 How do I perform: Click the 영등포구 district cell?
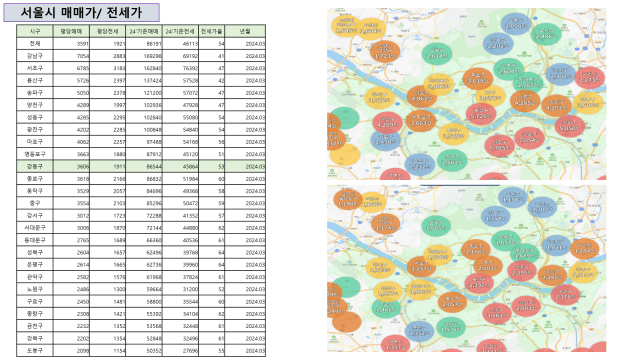coord(35,154)
